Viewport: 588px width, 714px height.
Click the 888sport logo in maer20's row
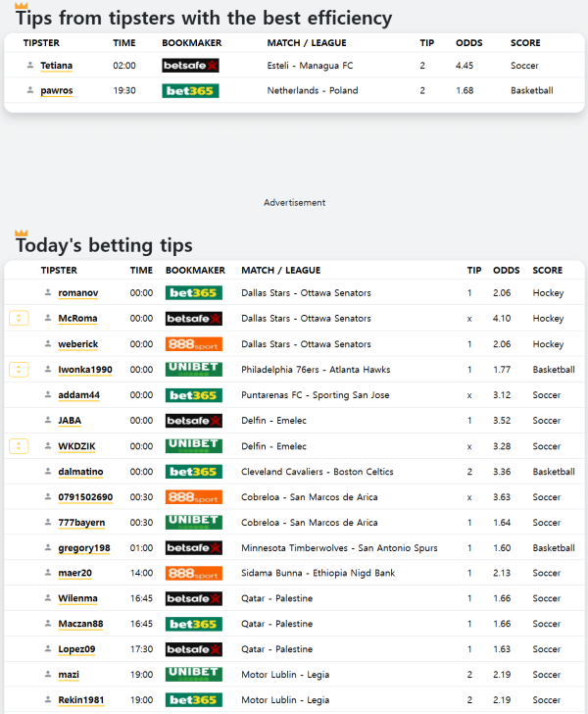193,573
